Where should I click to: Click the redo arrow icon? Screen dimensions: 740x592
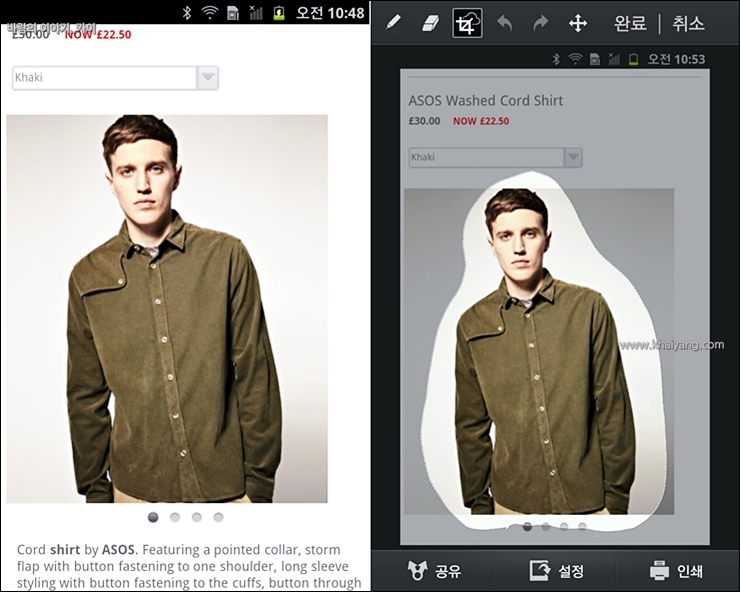[x=541, y=23]
